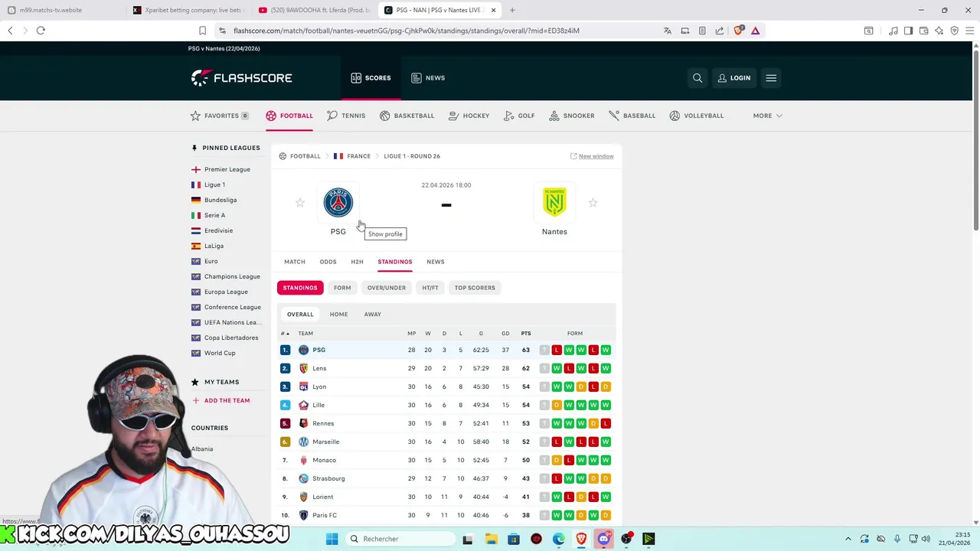Click the Flashscore logo
This screenshot has height=551, width=980.
pos(242,78)
